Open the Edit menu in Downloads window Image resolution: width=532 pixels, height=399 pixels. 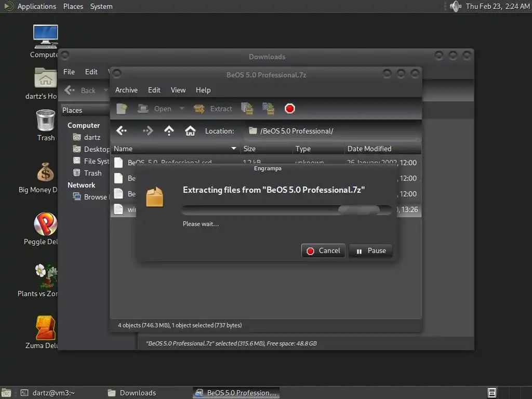tap(91, 72)
